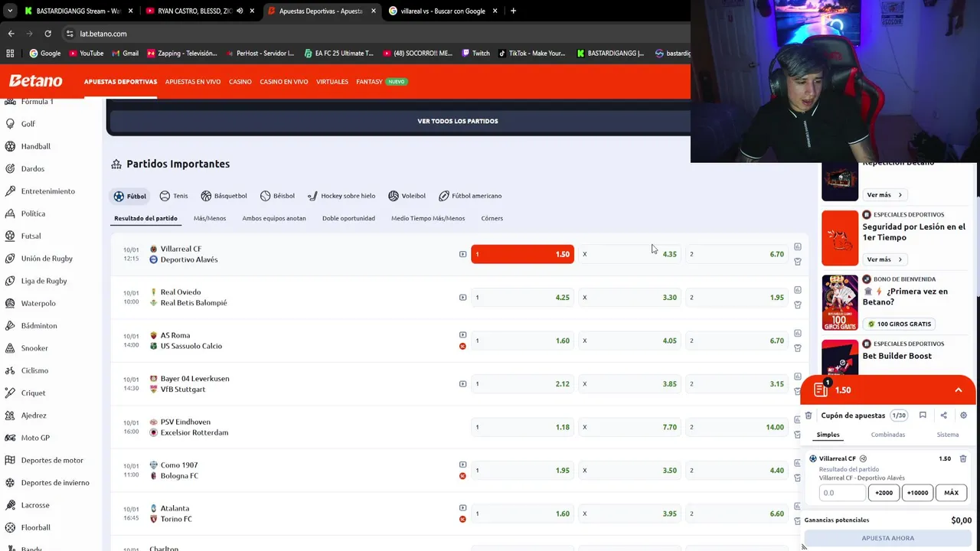The image size is (980, 551).
Task: Open 100 Giros Gratis welcome bonus thumbnail
Action: click(x=840, y=303)
